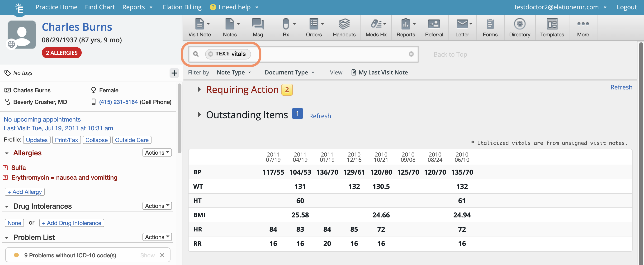Open Find Chart

[x=100, y=7]
